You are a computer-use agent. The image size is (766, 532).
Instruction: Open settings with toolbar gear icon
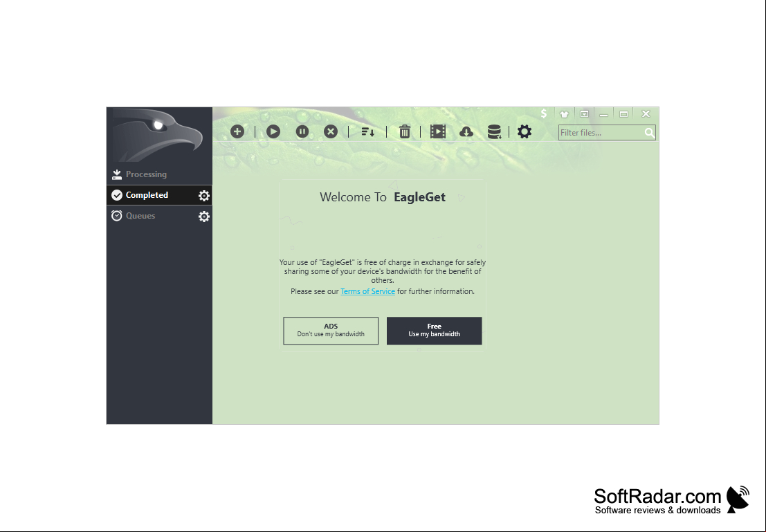525,131
